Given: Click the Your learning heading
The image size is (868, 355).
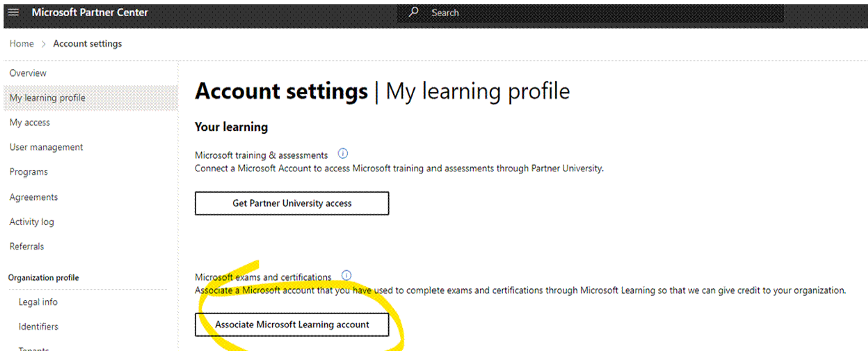Looking at the screenshot, I should pos(231,127).
